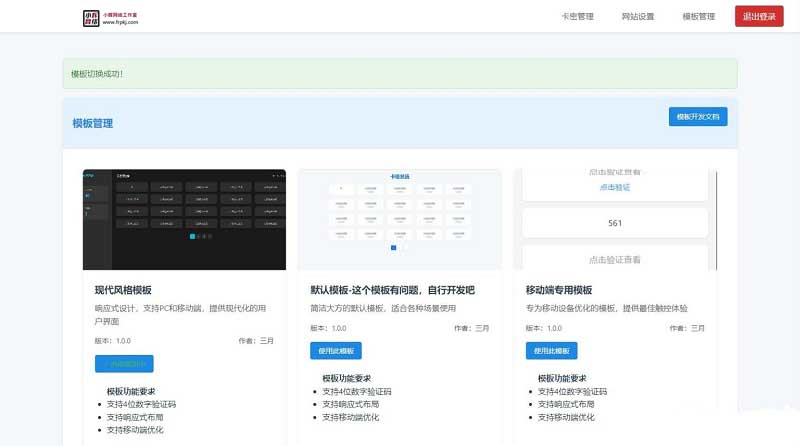The height and width of the screenshot is (446, 800).
Task: Click the current-template button under 现代风格模板
Action: pos(124,363)
